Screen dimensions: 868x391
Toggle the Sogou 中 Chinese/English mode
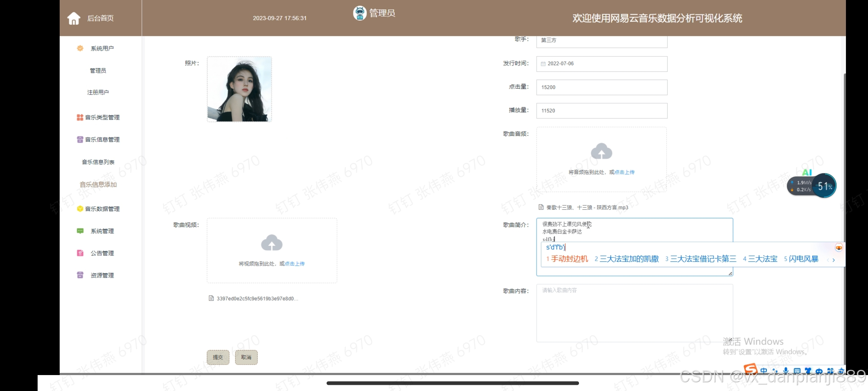tap(764, 371)
